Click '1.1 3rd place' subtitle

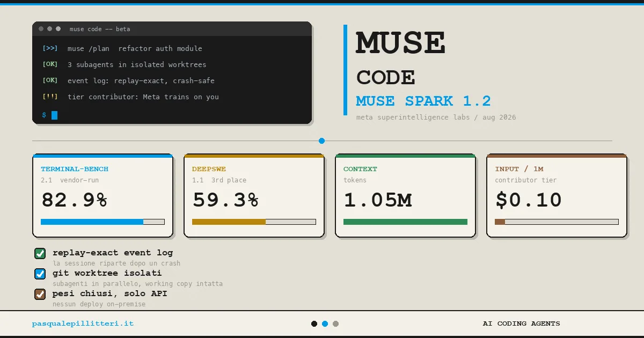click(x=219, y=180)
